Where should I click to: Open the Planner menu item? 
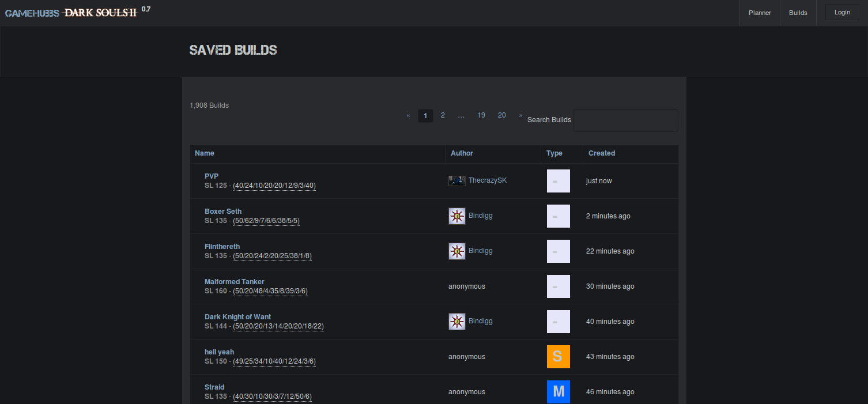click(x=760, y=13)
